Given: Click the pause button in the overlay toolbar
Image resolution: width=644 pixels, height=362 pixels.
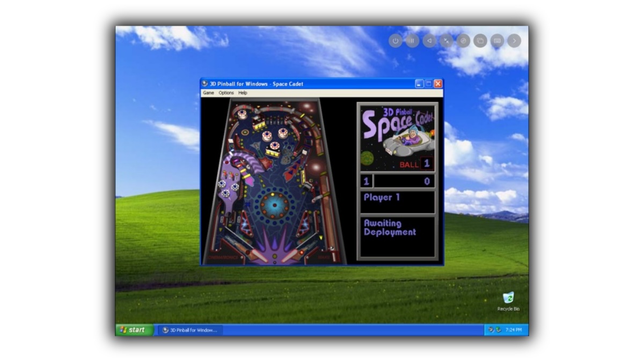Looking at the screenshot, I should point(412,41).
